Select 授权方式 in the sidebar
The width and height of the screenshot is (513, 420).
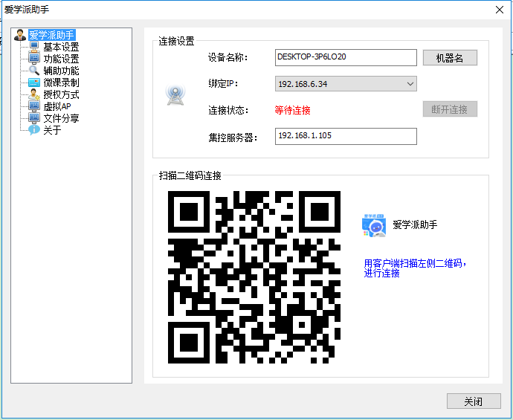[61, 94]
